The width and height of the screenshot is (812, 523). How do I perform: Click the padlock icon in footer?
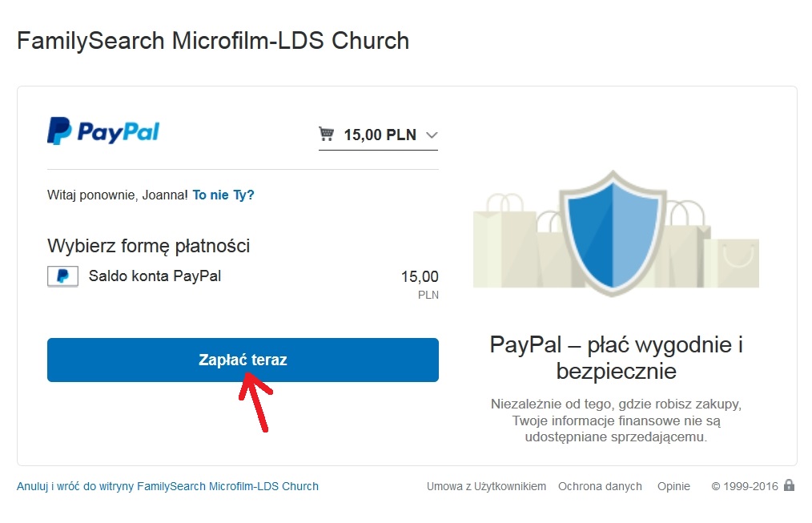tap(789, 485)
